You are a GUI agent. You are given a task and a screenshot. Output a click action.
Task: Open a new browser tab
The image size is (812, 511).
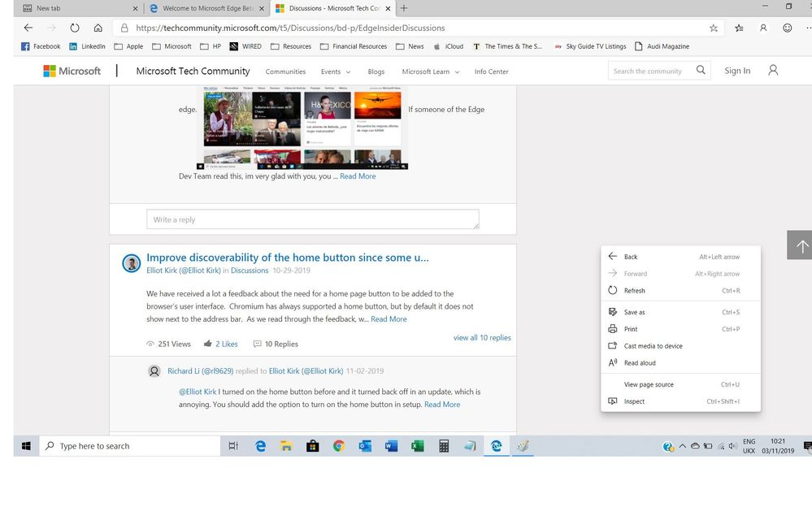pyautogui.click(x=404, y=8)
